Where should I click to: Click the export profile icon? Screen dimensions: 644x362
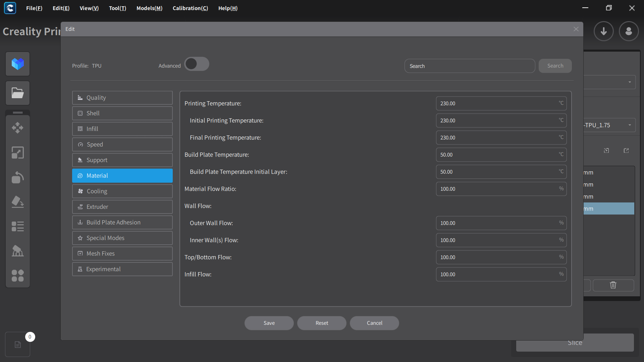(x=626, y=150)
